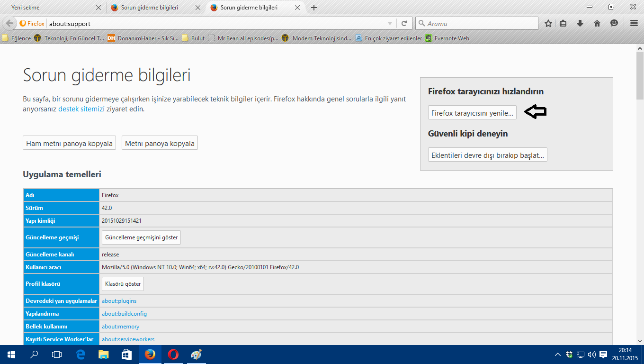Open a new tab with the plus button
Viewport: 644px width, 364px height.
tap(314, 8)
